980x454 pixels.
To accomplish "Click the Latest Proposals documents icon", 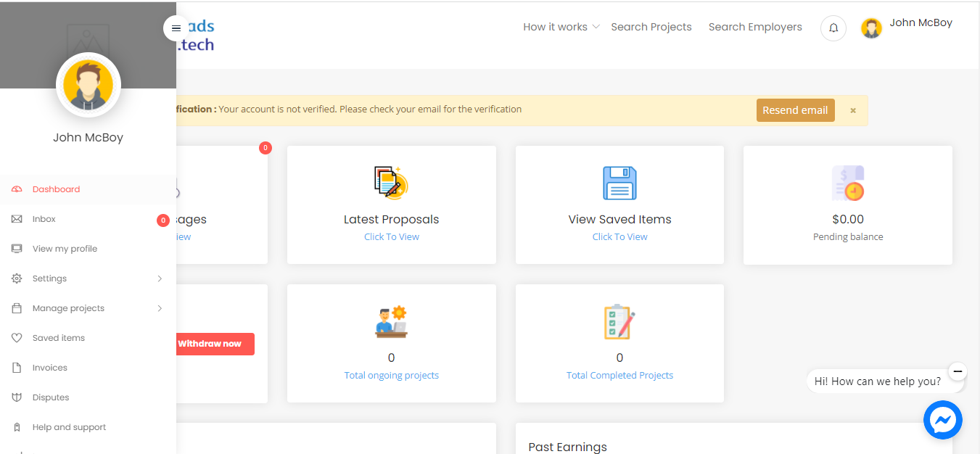I will point(392,183).
